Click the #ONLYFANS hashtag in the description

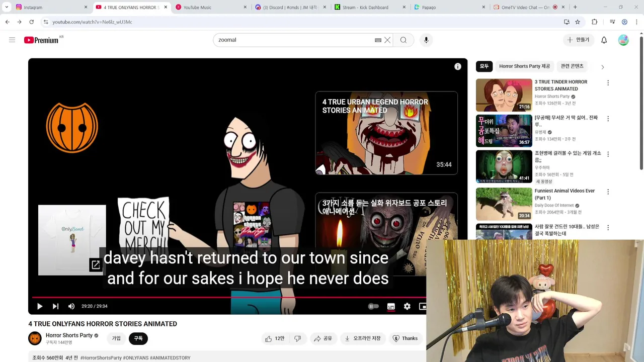[x=135, y=358]
